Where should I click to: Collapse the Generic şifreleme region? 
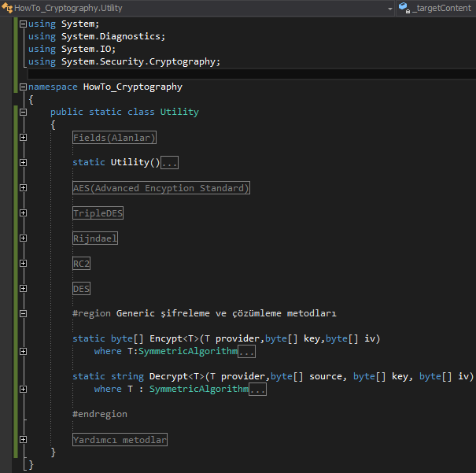pos(23,313)
